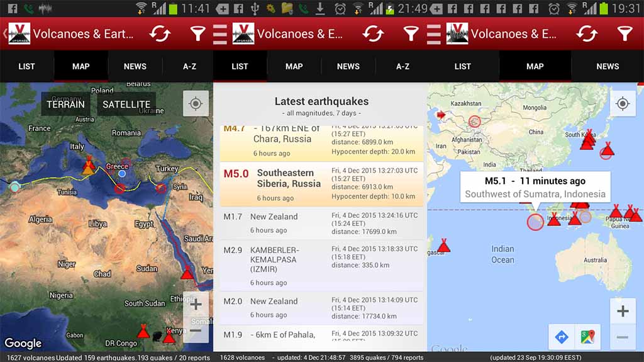Zoom in on the satellite map
This screenshot has height=362, width=644.
(x=196, y=305)
